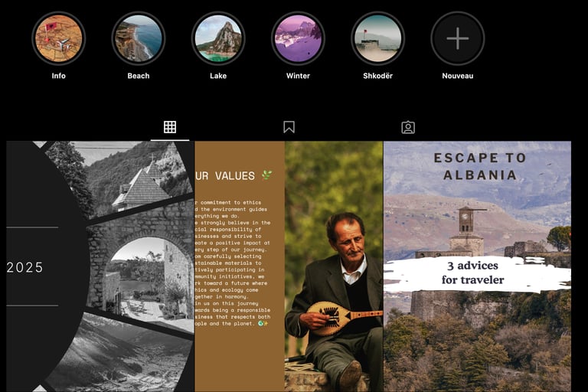Click the Shkodër highlight label
The height and width of the screenshot is (392, 588).
pyautogui.click(x=377, y=76)
